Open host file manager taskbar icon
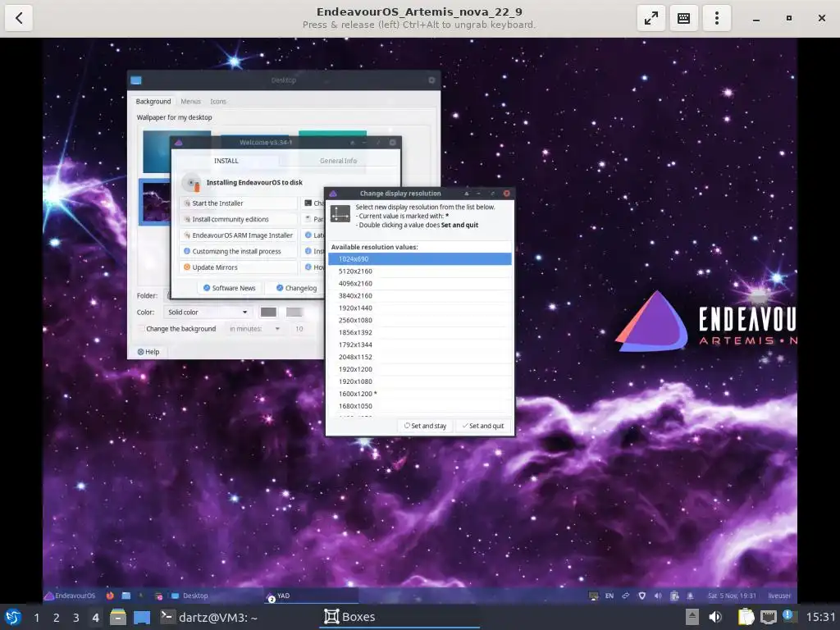 (118, 617)
